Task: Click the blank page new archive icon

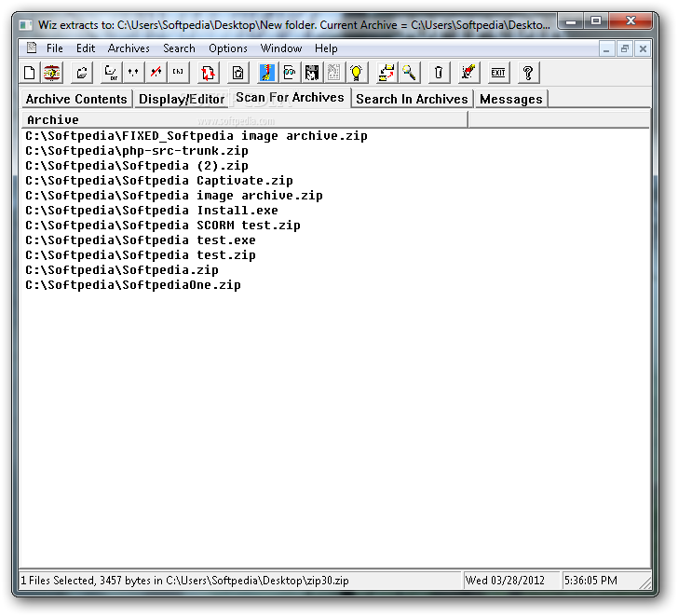Action: pyautogui.click(x=30, y=73)
